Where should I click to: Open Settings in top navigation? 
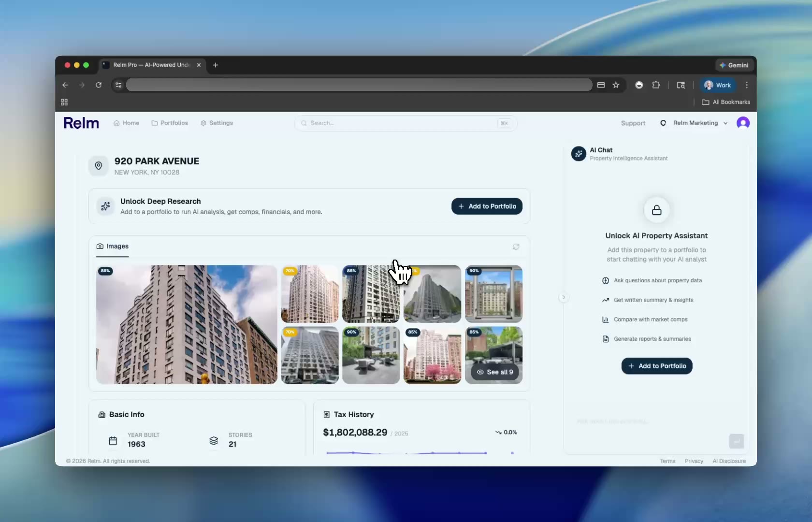pos(217,123)
